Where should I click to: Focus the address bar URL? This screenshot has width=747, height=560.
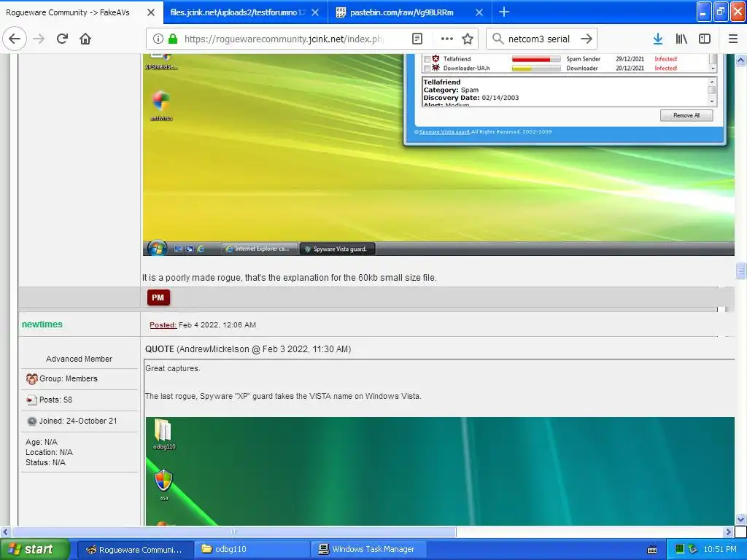(x=284, y=39)
